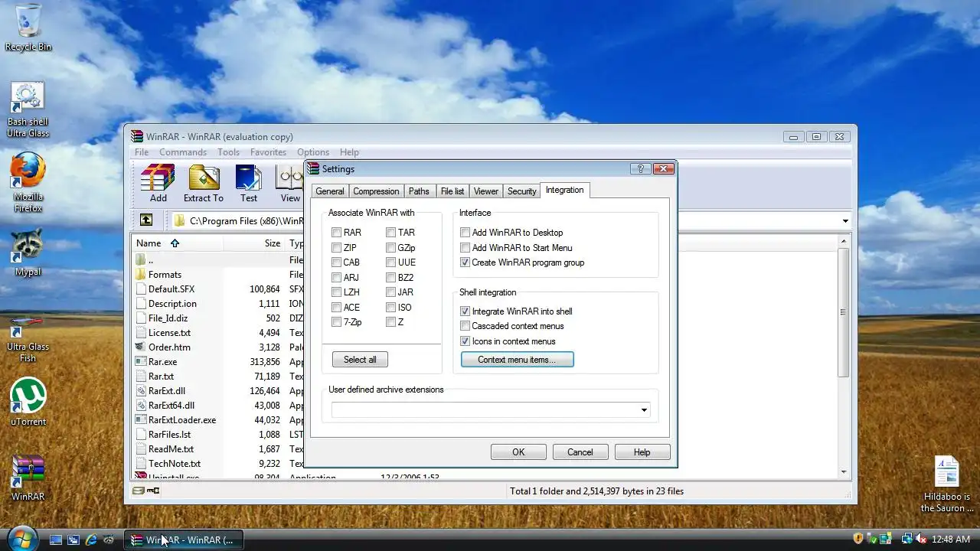Click the Context menu items button
This screenshot has width=980, height=551.
pos(517,360)
